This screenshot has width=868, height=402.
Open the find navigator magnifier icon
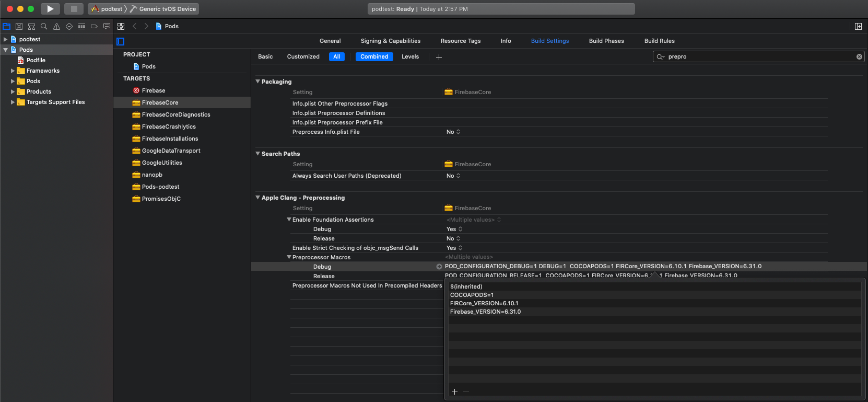point(44,26)
